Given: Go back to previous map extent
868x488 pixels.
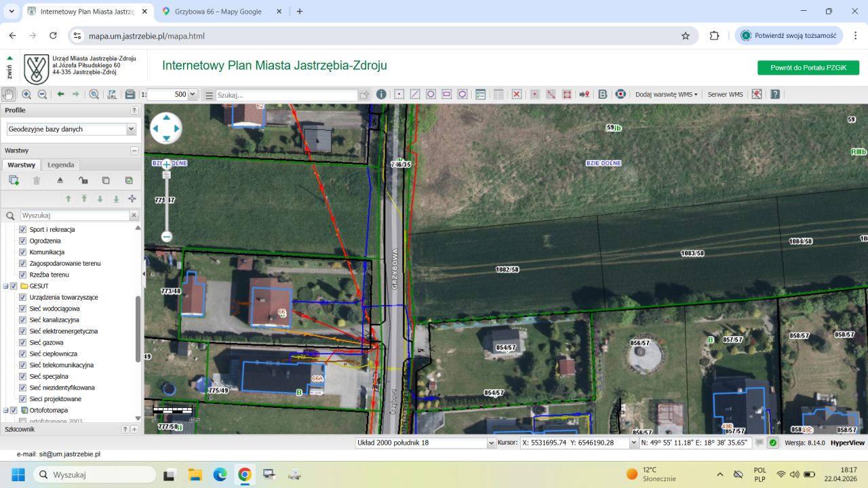Looking at the screenshot, I should 60,94.
